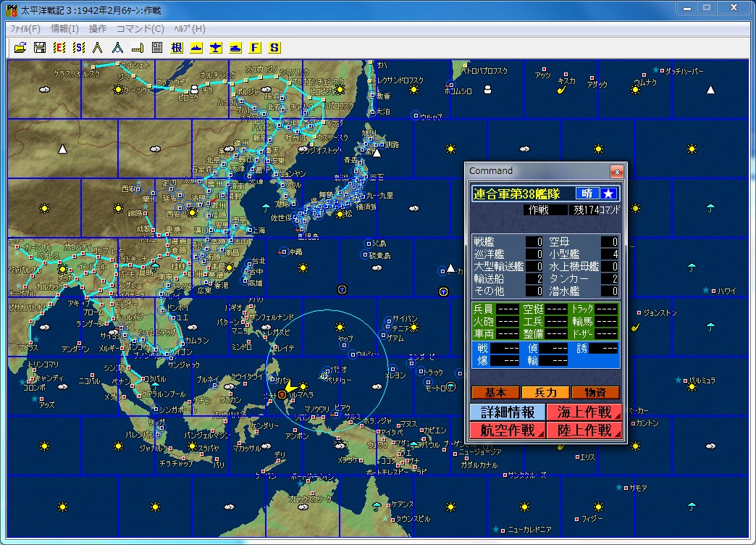The height and width of the screenshot is (545, 756).
Task: Expand the 航空作戦 operations menu
Action: [x=508, y=430]
